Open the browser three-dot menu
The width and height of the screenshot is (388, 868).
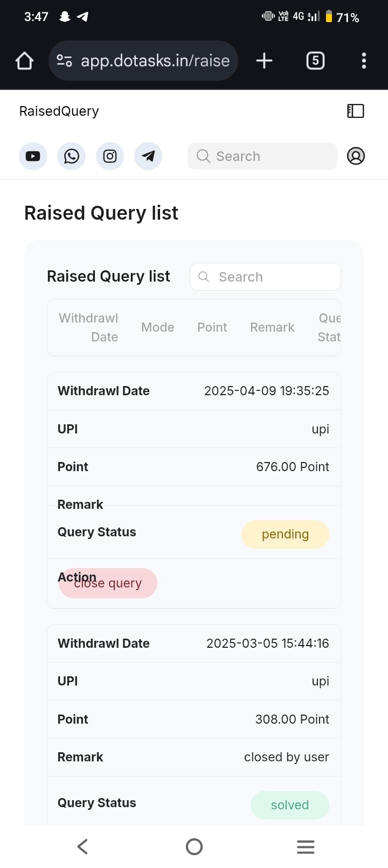tap(364, 61)
